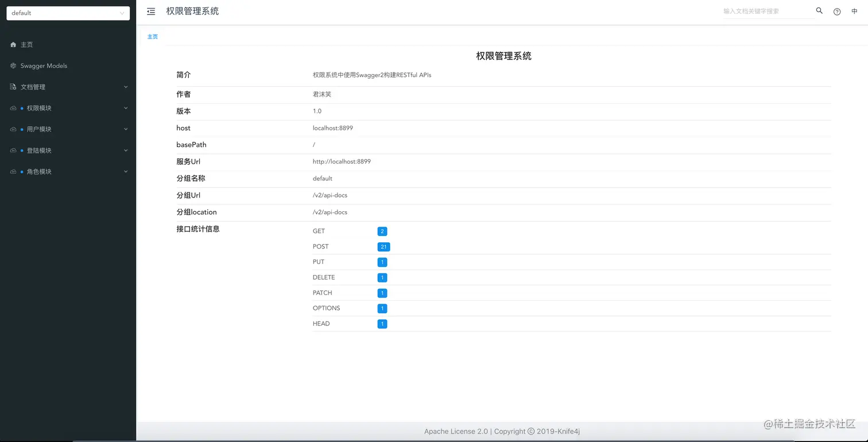Screen dimensions: 868x442
Task: Click the OPTIONS count badge
Action: (382, 309)
